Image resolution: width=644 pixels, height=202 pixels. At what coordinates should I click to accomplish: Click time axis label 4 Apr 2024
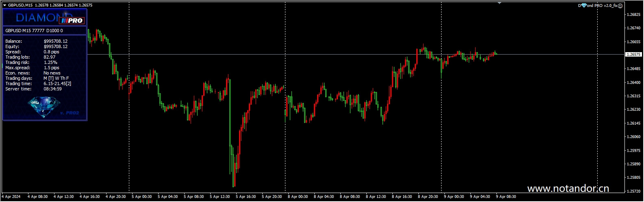(11, 197)
